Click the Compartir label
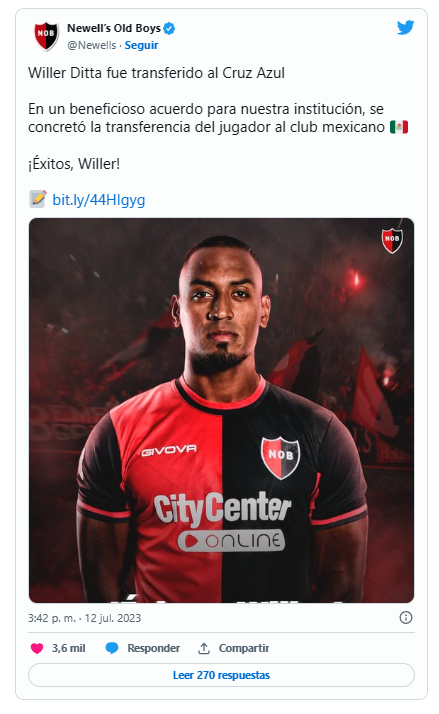Image resolution: width=439 pixels, height=714 pixels. pyautogui.click(x=244, y=648)
